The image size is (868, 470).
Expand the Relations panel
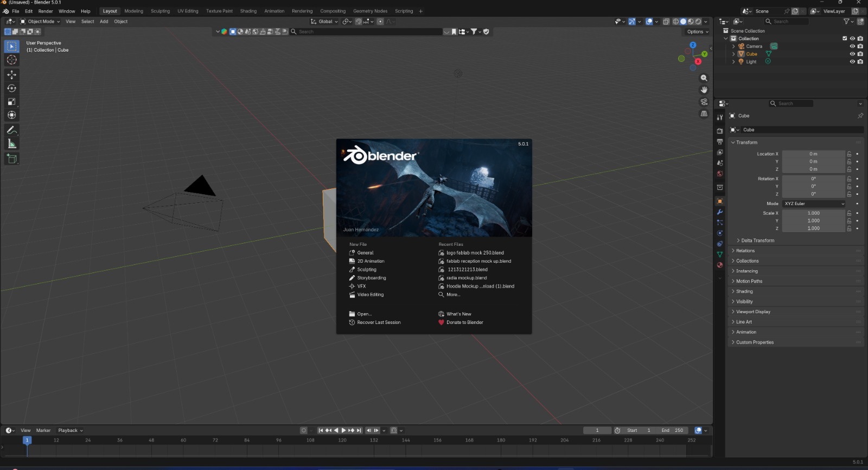pos(745,251)
